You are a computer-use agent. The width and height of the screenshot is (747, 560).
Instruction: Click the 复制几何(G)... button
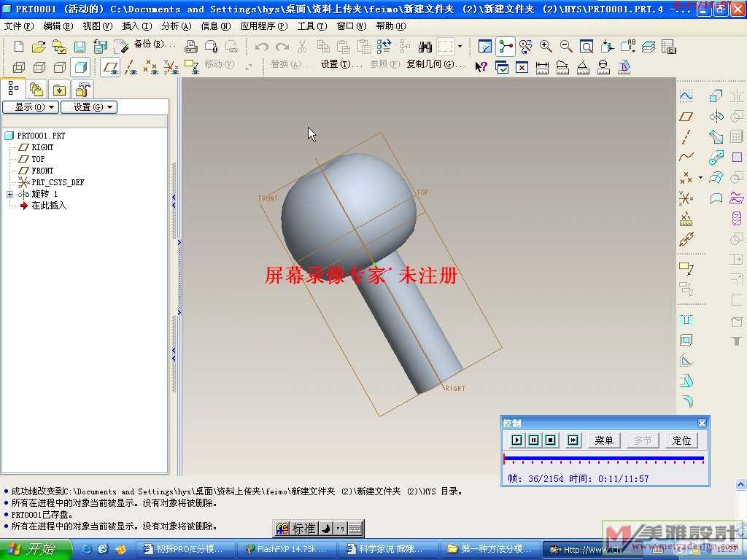436,64
